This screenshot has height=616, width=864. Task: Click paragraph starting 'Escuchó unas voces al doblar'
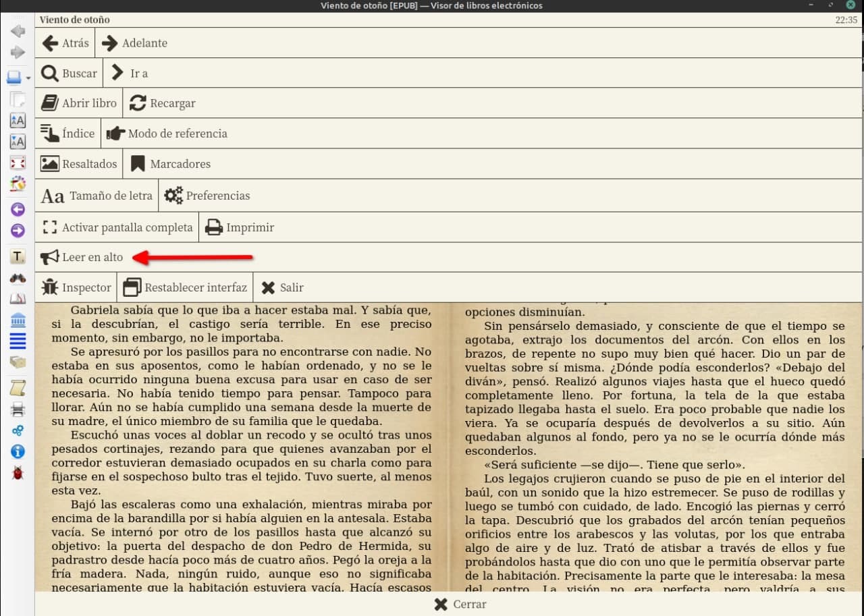tap(241, 463)
